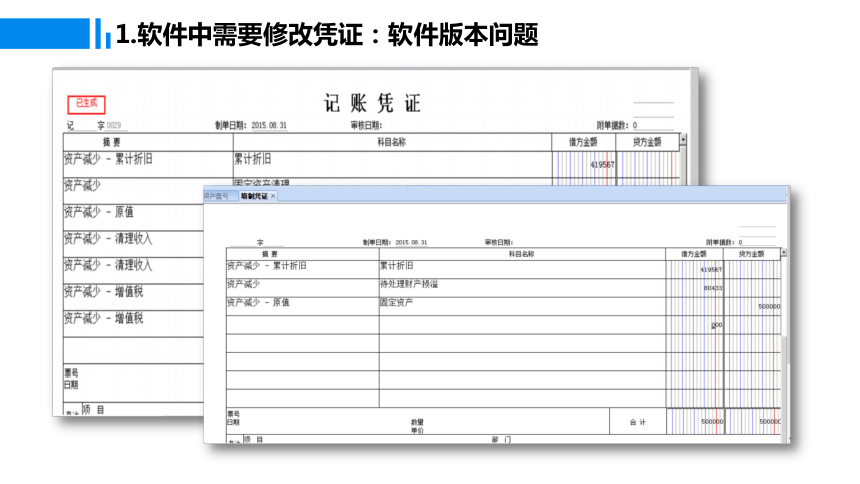Click up arrow of back voucher scrollbar
Viewport: 860px width, 484px height.
[x=683, y=140]
